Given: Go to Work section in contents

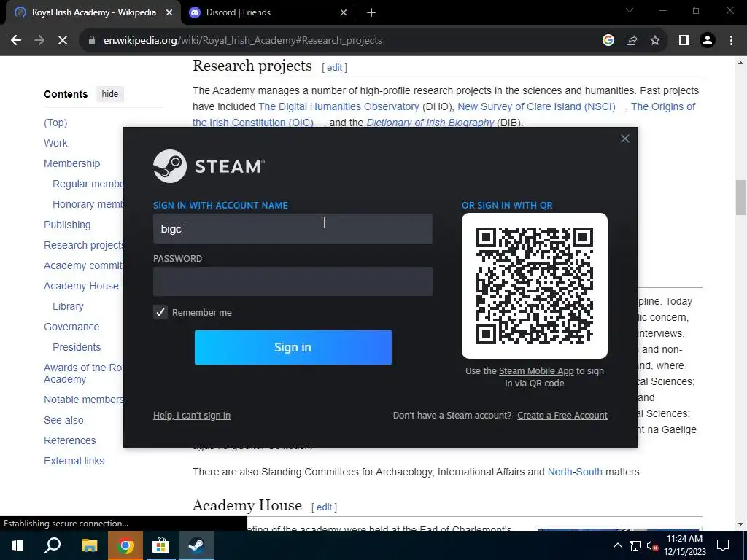Looking at the screenshot, I should click(55, 143).
